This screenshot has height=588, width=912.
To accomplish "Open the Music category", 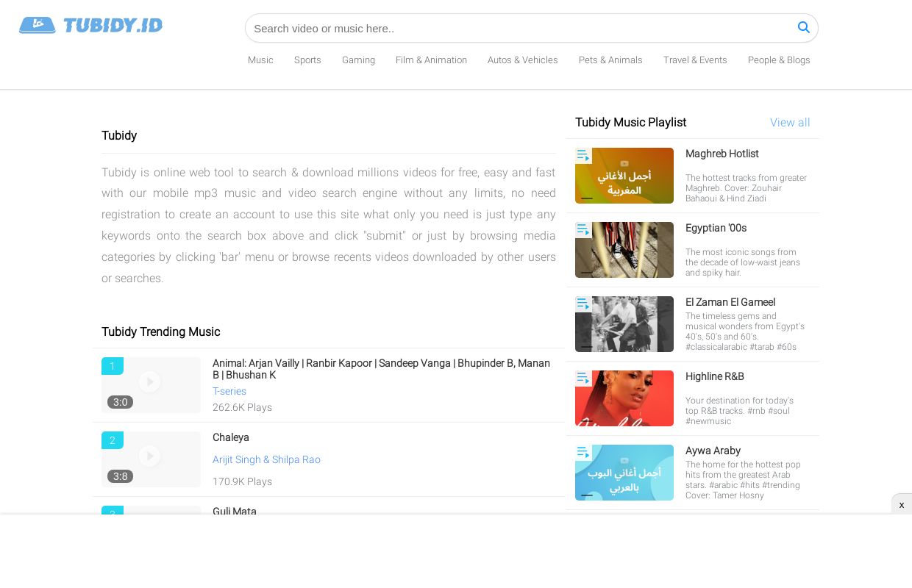I will click(260, 60).
